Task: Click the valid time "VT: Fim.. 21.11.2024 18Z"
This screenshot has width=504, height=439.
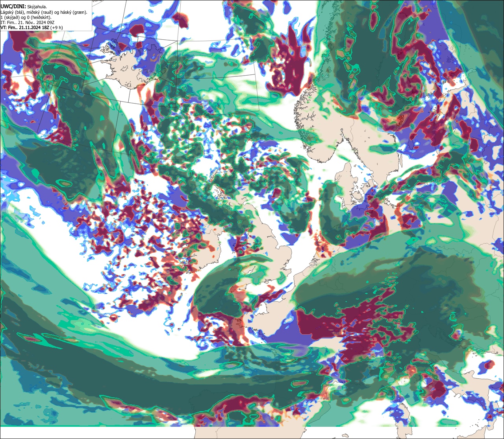Action: pos(25,28)
